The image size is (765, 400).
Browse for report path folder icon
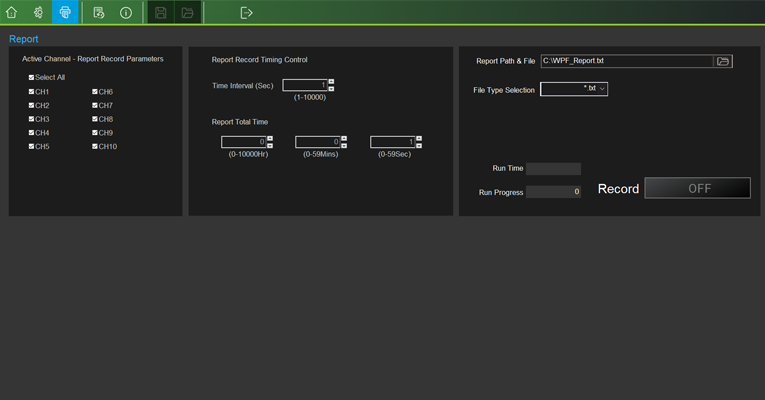click(723, 61)
